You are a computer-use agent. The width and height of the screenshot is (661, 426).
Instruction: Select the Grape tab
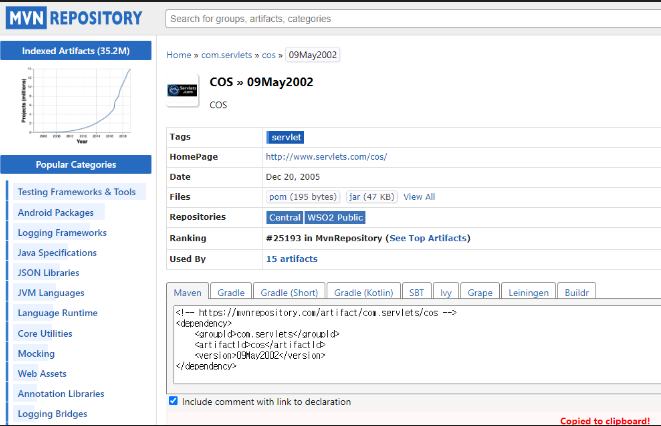coord(480,292)
